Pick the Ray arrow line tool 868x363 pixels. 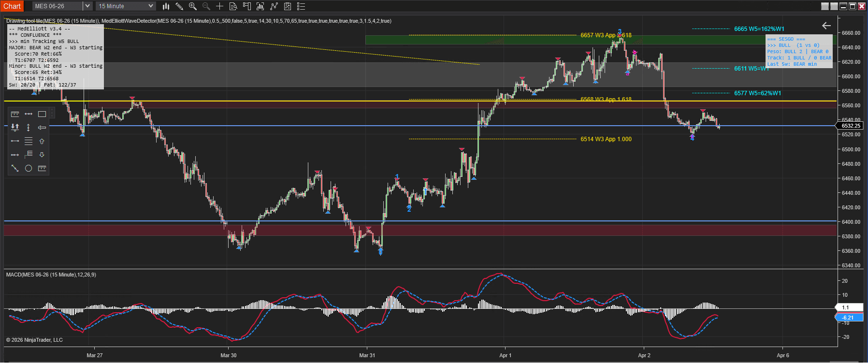pos(15,155)
